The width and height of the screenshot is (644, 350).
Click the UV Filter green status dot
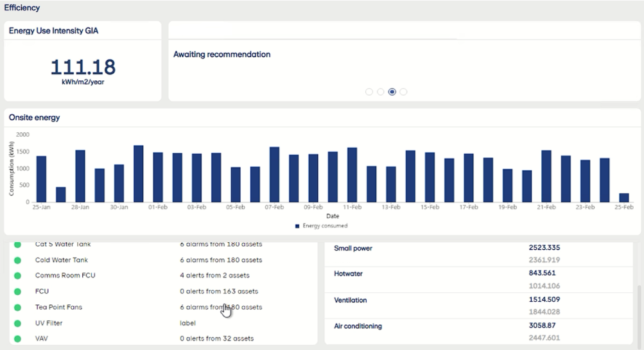[x=18, y=323]
